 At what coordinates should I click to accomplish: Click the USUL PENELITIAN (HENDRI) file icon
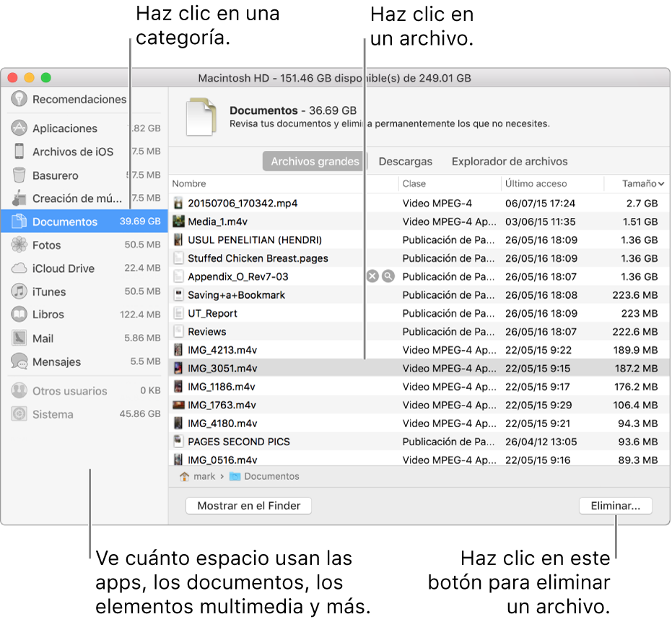coord(178,240)
